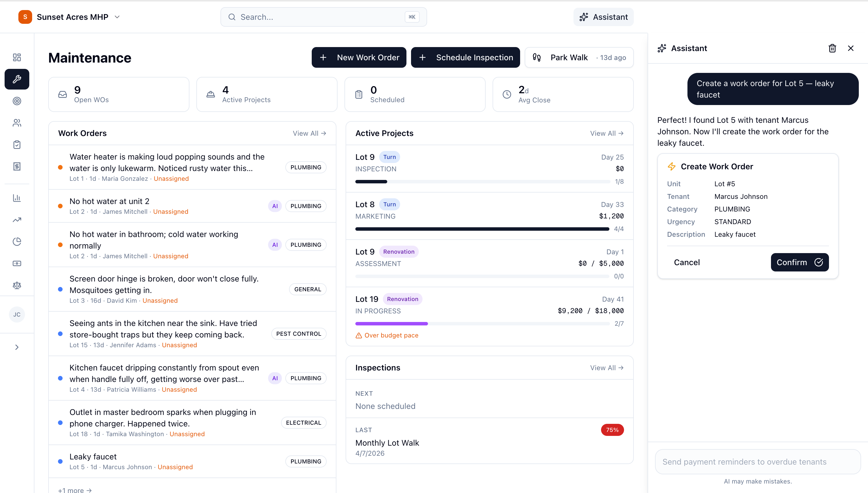This screenshot has width=868, height=493.
Task: Click AI badge on 'No hot water in bathroom' row
Action: pos(275,245)
